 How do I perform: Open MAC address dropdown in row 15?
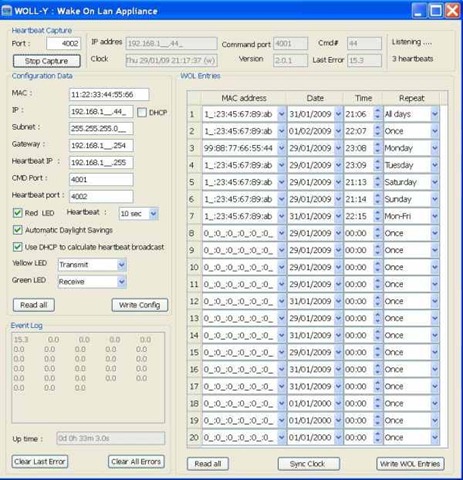(282, 352)
